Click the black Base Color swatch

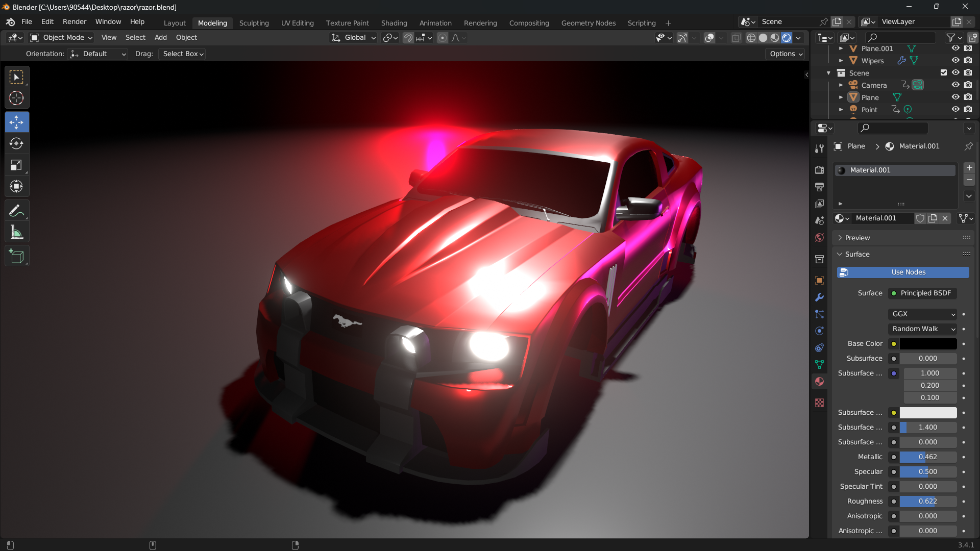click(927, 344)
